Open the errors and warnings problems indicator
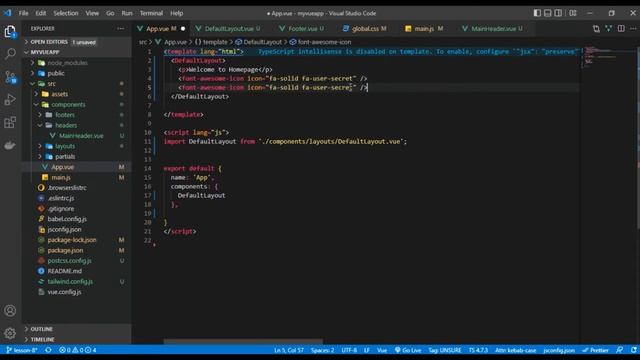The image size is (640, 360). point(78,350)
